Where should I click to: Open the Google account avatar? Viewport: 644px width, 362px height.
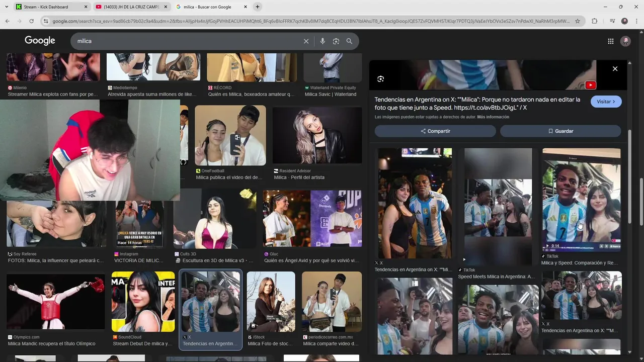625,41
